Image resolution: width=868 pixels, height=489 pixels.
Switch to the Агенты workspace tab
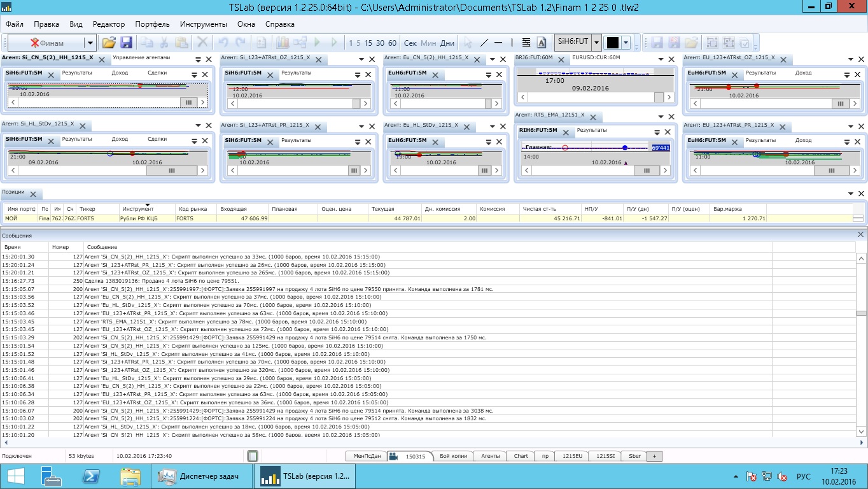click(490, 456)
